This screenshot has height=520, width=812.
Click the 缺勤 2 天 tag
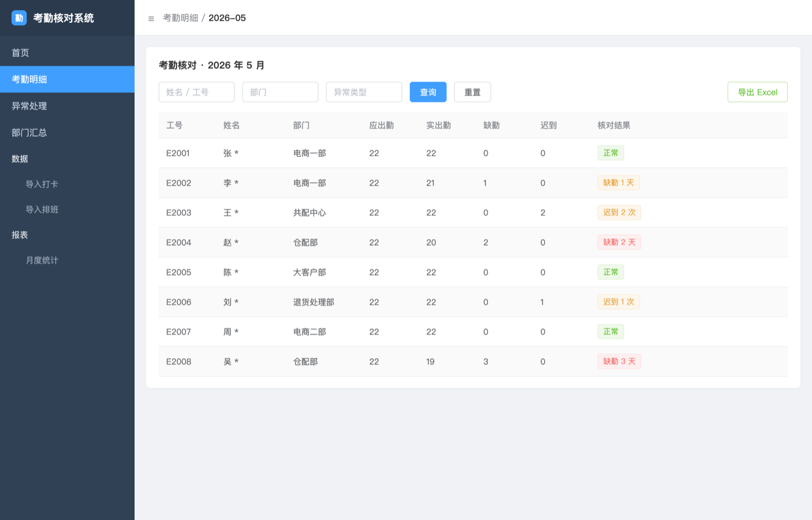[619, 243]
